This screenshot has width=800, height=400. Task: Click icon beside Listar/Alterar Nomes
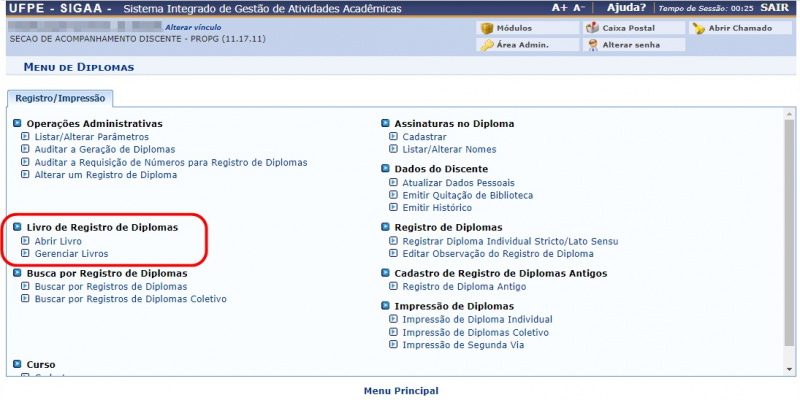coord(393,149)
